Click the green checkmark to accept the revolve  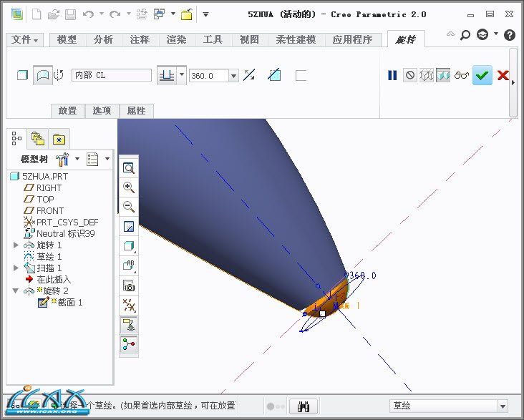(482, 75)
